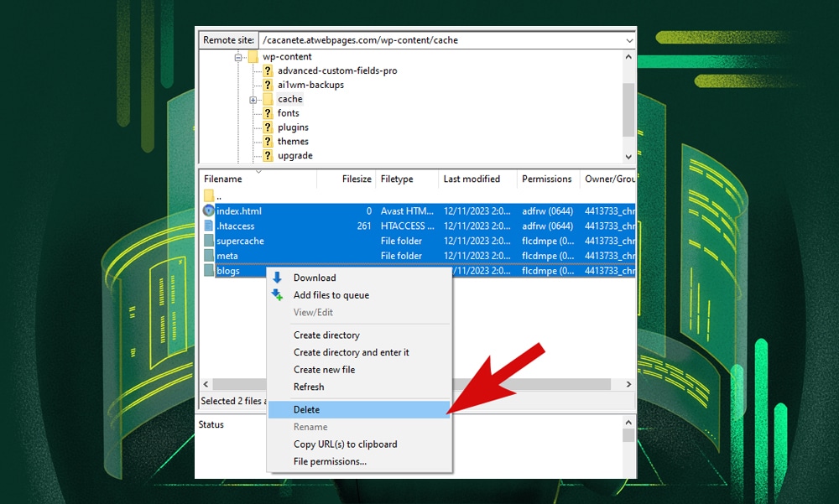Choose Delete from the context menu

pos(306,409)
